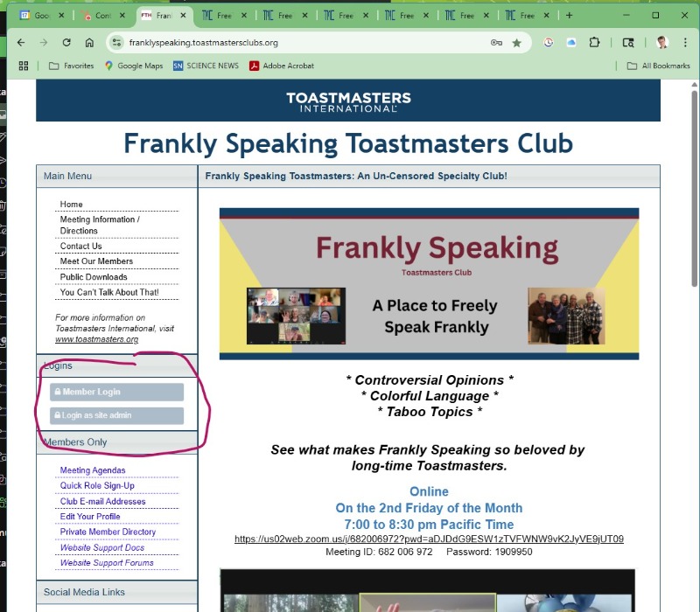Open saved password key icon
This screenshot has height=612, width=700.
pyautogui.click(x=496, y=42)
